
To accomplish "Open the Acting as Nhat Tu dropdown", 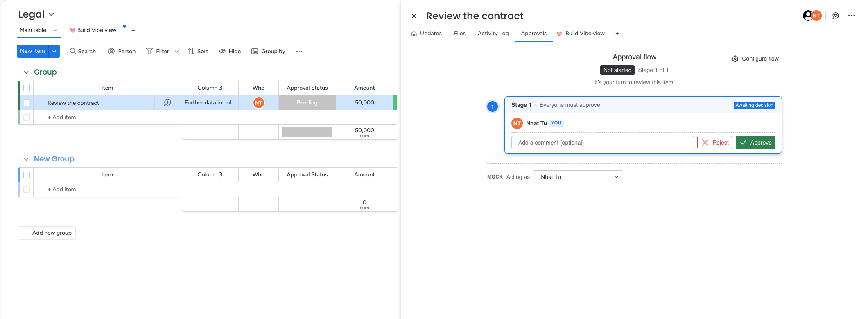I will coord(578,177).
